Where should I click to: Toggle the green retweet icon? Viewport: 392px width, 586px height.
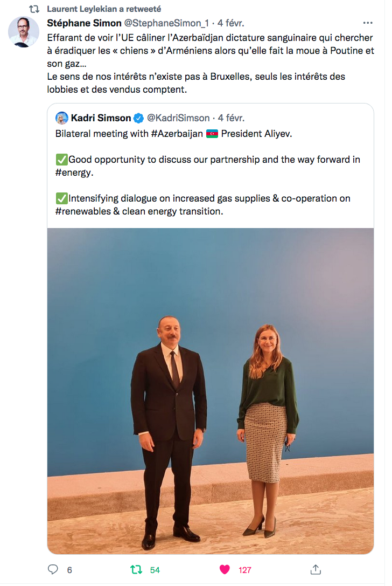pos(136,569)
